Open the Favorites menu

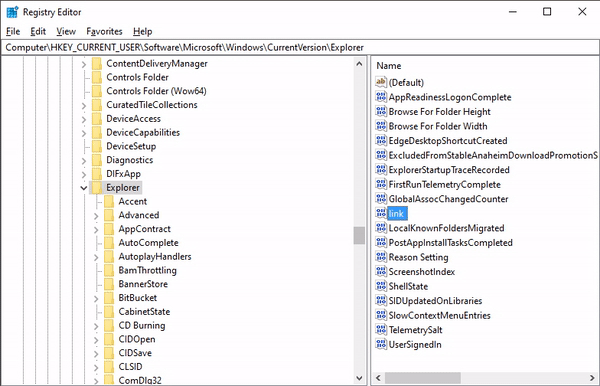(104, 31)
